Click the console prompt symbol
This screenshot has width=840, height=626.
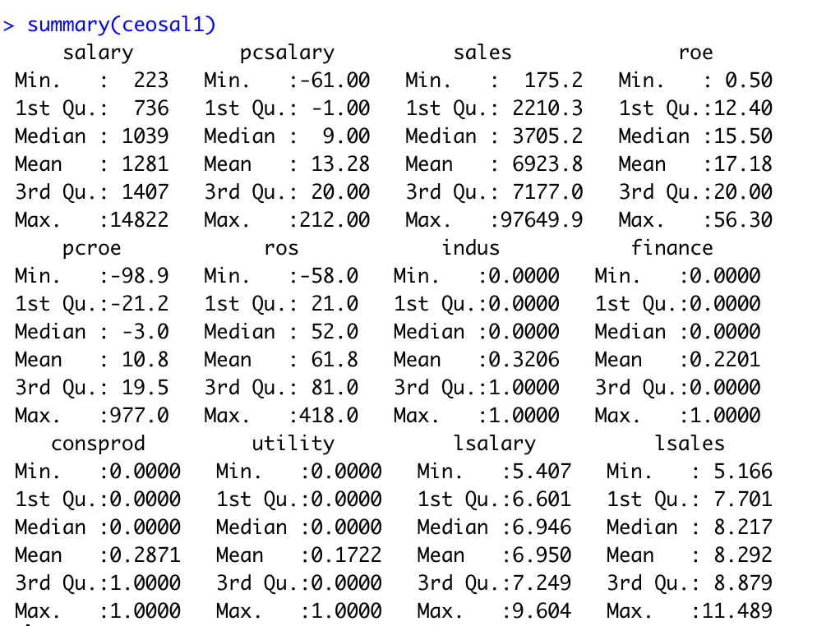12,24
